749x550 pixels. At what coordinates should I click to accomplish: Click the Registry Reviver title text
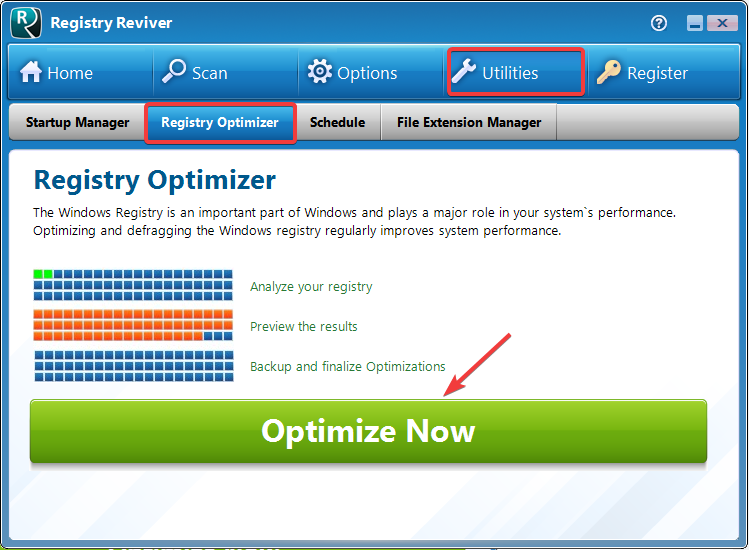pos(111,23)
